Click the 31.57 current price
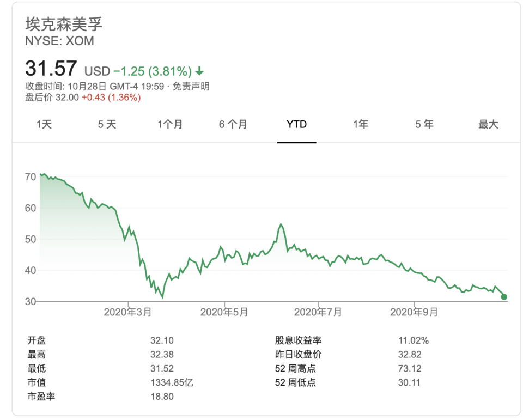This screenshot has height=420, width=529. pyautogui.click(x=51, y=69)
